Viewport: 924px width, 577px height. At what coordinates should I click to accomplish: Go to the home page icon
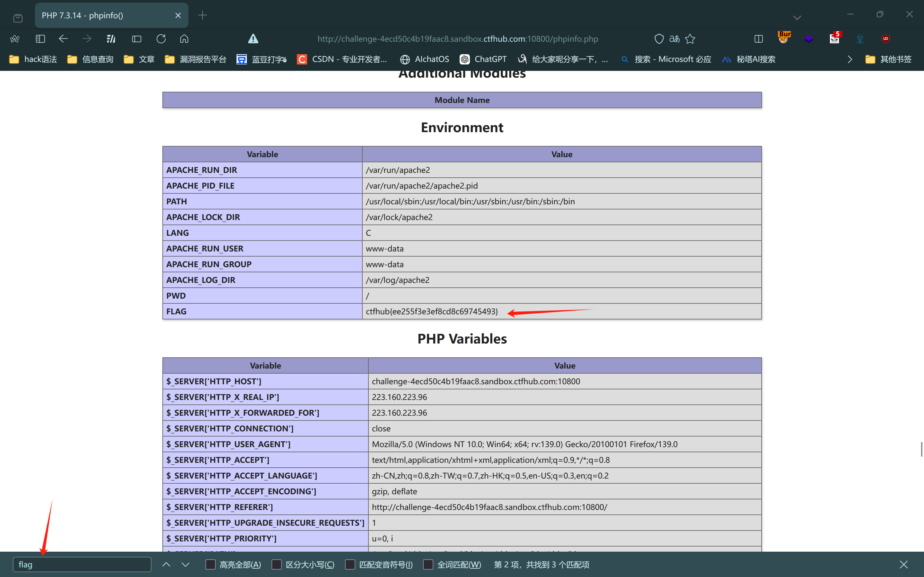coord(184,38)
